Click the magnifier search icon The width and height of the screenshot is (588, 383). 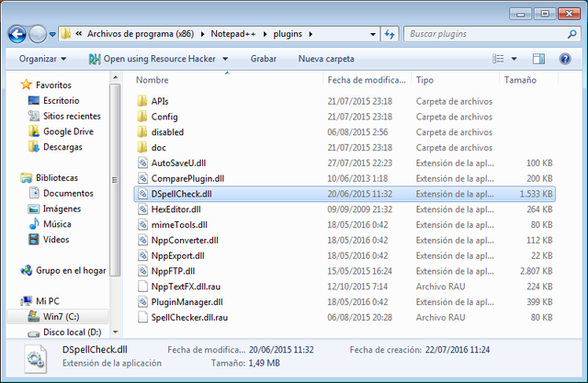click(571, 34)
